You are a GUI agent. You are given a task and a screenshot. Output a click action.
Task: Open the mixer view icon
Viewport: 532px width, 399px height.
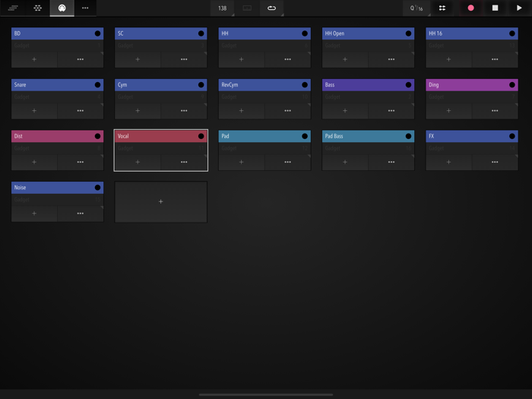click(38, 8)
